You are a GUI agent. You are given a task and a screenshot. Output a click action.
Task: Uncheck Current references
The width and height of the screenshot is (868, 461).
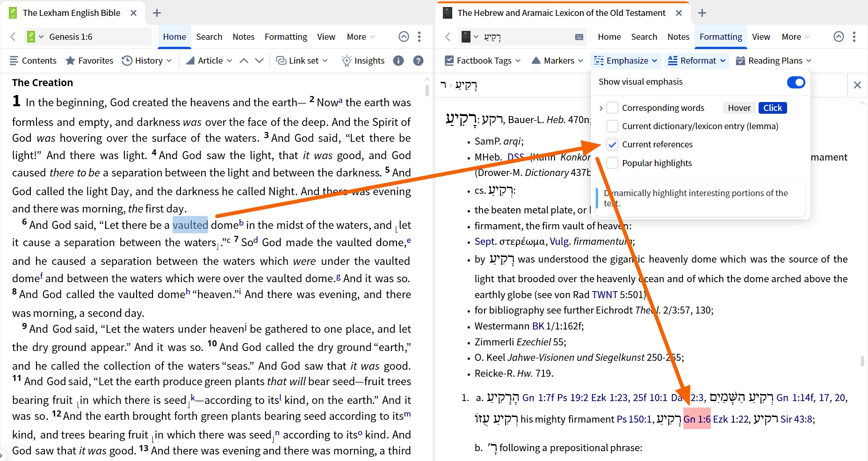(612, 144)
